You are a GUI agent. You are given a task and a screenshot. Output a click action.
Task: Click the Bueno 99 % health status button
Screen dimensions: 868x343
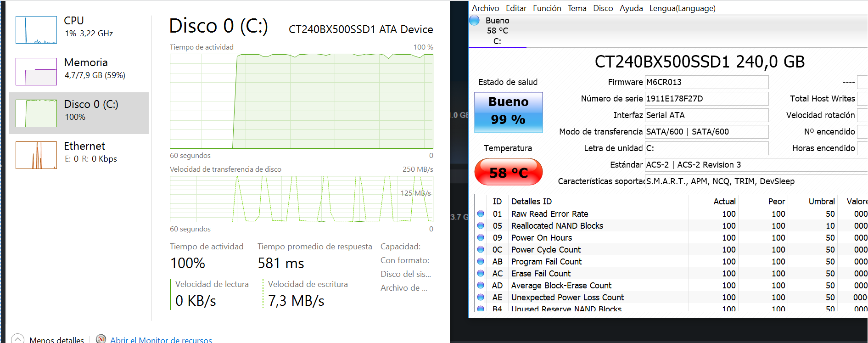tap(509, 112)
